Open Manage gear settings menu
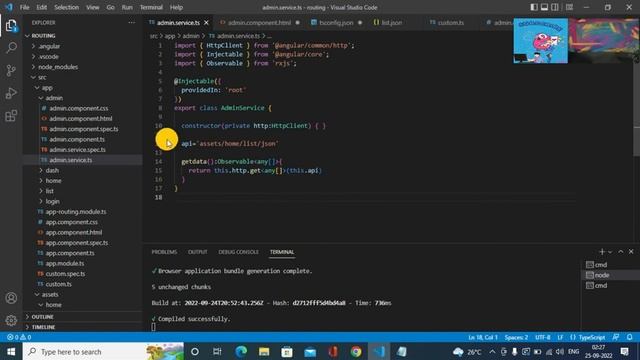The height and width of the screenshot is (360, 640). coord(11,320)
